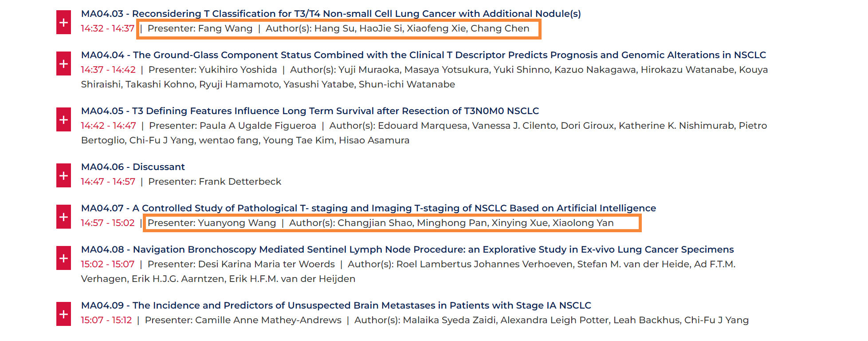Open MA04.07 Controlled Study title link
This screenshot has height=341, width=868.
point(369,208)
